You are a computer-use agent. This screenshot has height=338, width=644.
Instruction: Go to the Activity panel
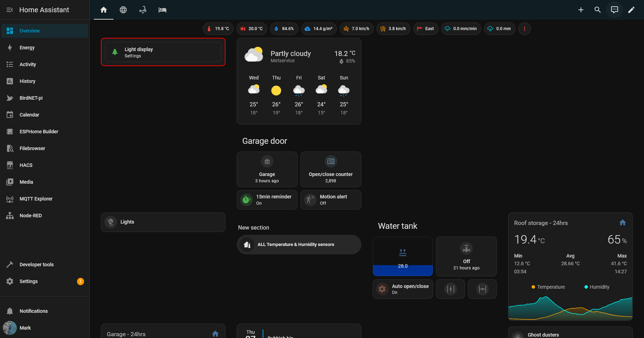click(x=45, y=64)
